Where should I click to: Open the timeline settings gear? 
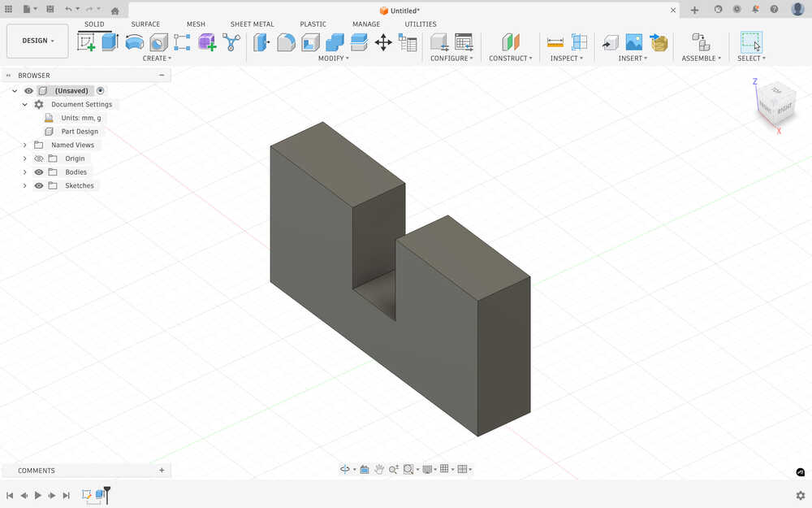[x=801, y=495]
